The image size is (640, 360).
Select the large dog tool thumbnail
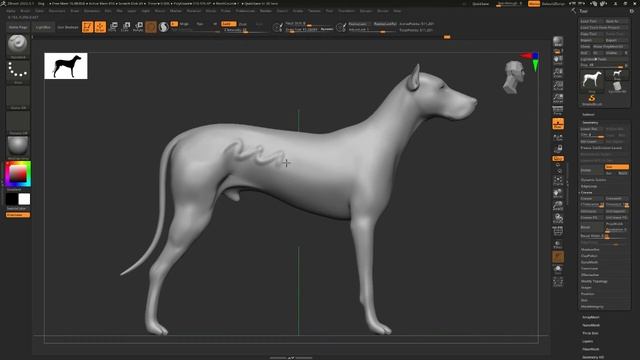(x=592, y=80)
